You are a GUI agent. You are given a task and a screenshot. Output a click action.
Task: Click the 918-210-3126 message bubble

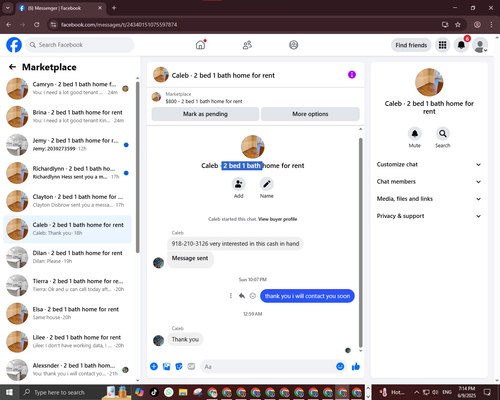(235, 244)
